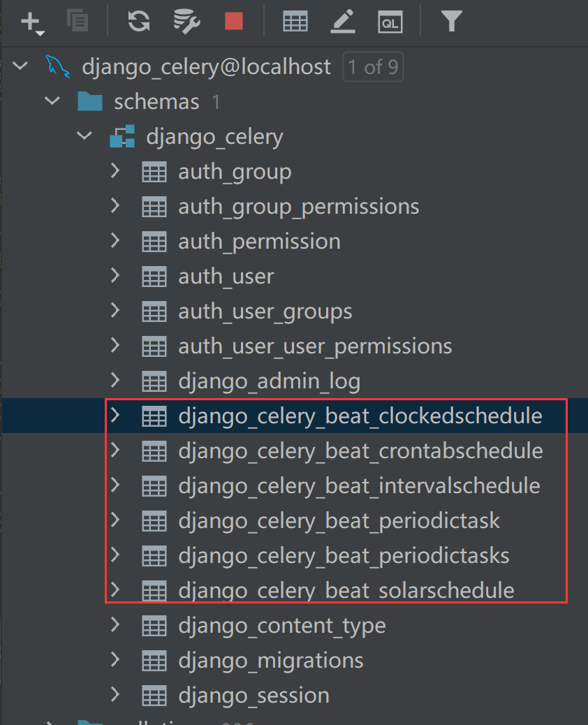This screenshot has height=725, width=588.
Task: Select the Jump to Data table icon
Action: point(295,22)
